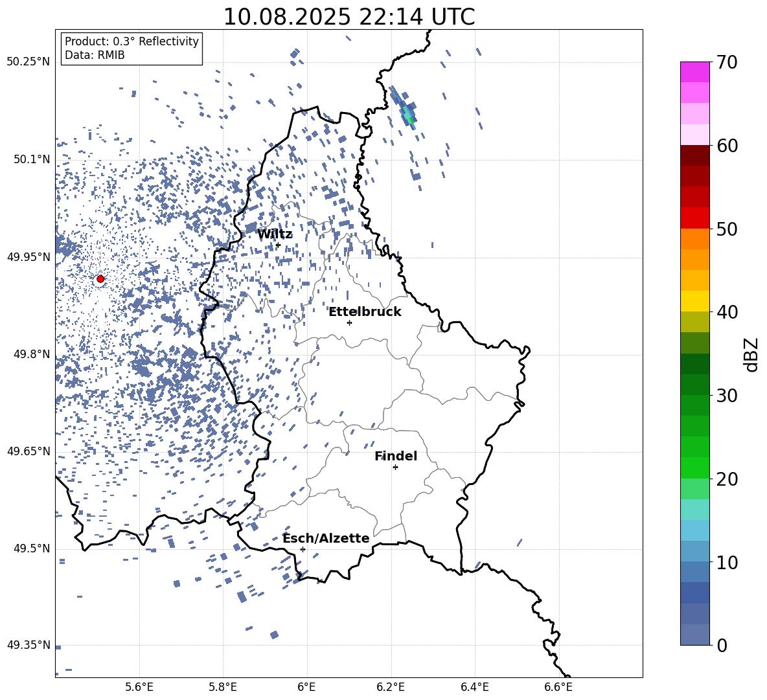
Task: Click the 6°E longitude label
Action: point(306,687)
